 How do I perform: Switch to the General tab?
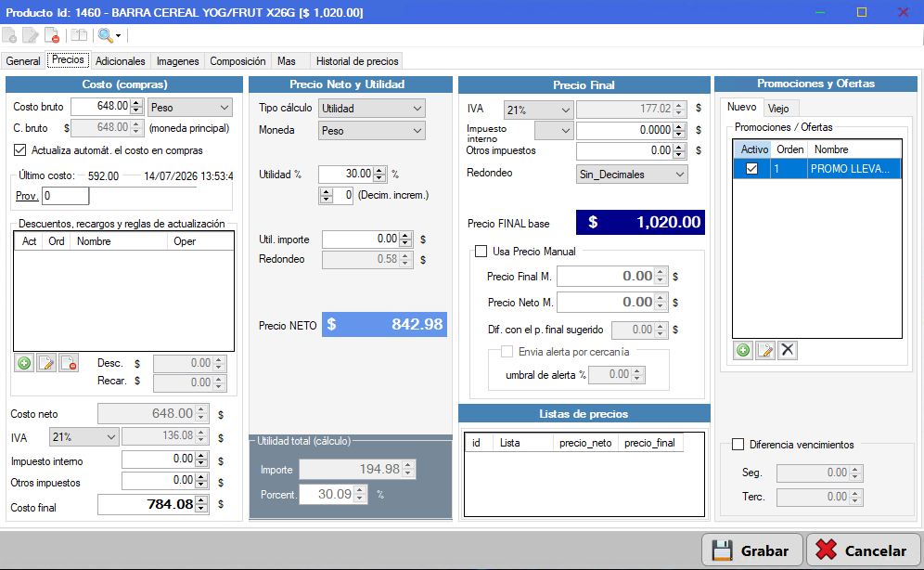(23, 61)
